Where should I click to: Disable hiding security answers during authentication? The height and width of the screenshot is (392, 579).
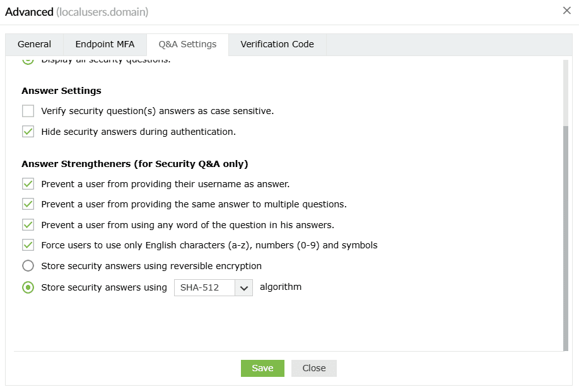point(28,131)
